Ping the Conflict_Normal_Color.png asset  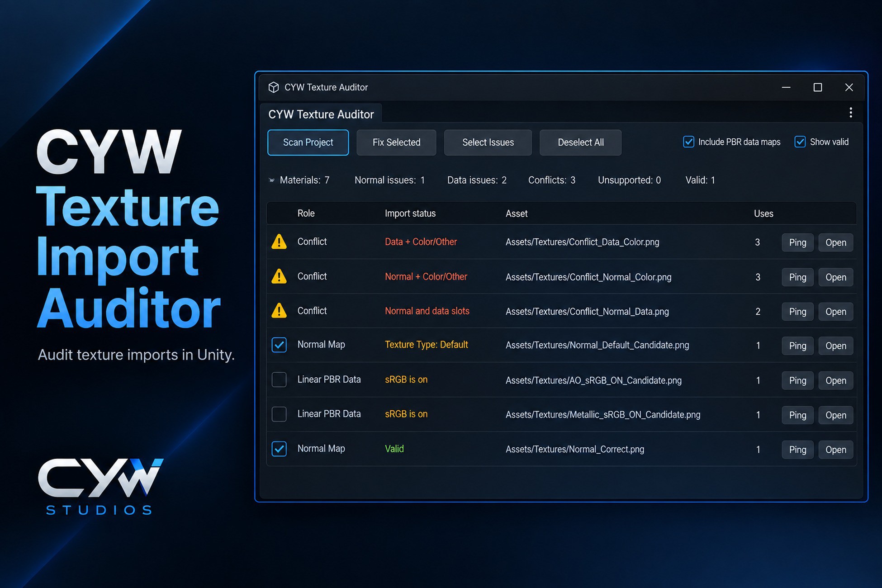tap(797, 277)
